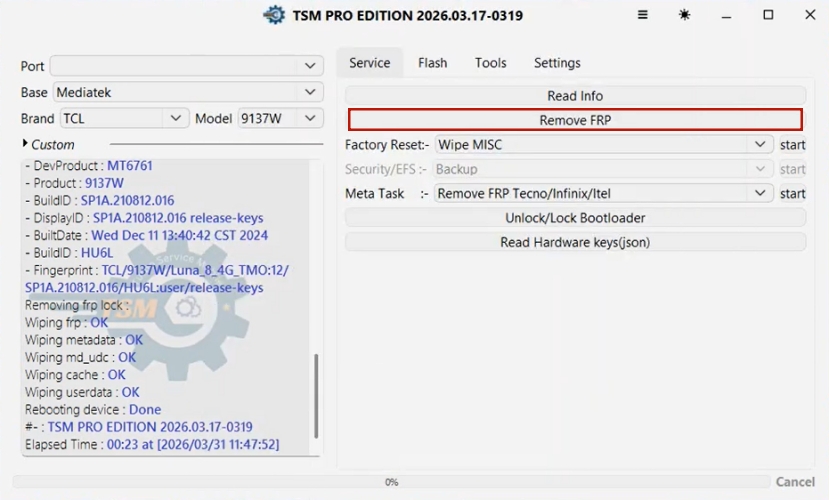
Task: Switch to the Service tab
Action: click(x=370, y=63)
